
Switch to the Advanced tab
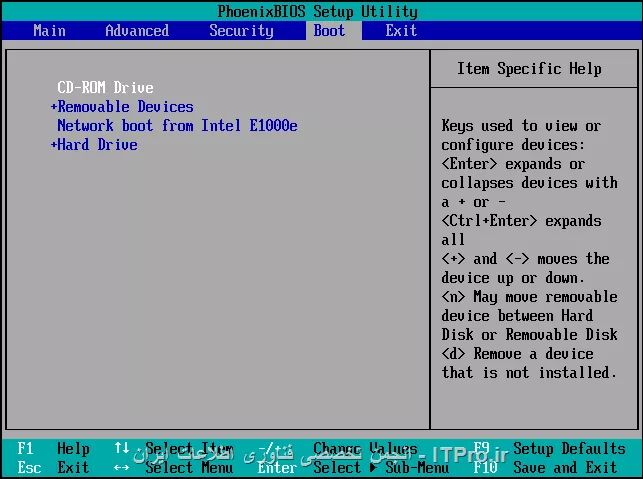pos(137,31)
